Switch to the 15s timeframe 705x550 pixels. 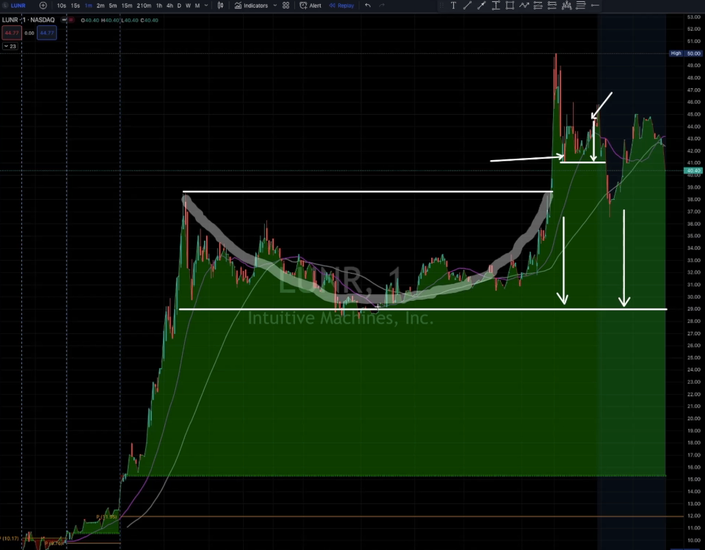pyautogui.click(x=75, y=5)
